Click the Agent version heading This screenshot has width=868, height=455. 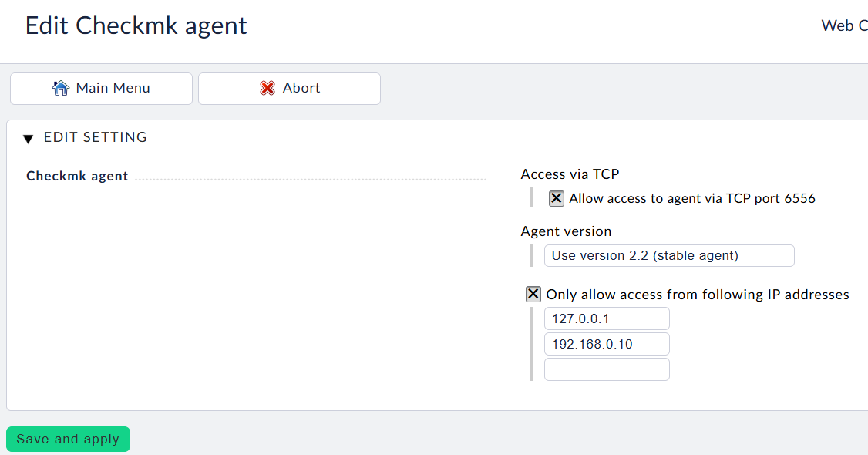(566, 231)
